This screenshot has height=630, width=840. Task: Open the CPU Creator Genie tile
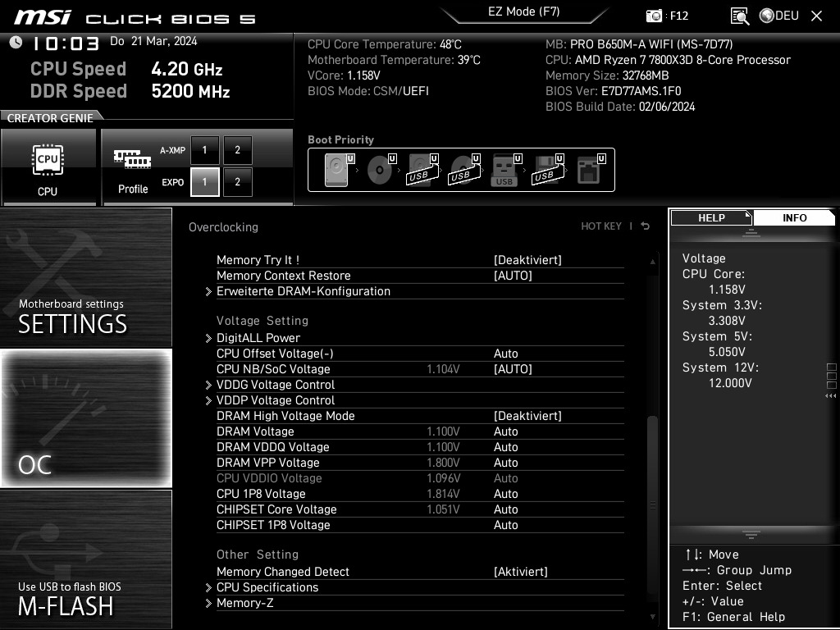48,167
